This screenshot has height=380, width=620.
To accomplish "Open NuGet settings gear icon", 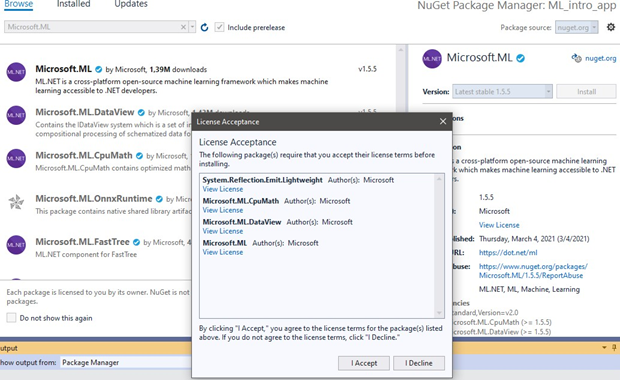I will click(611, 27).
